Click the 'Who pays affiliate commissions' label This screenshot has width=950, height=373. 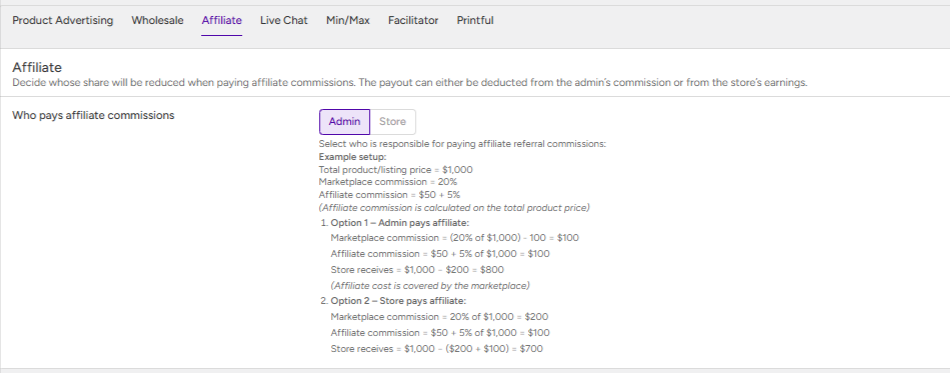[93, 115]
